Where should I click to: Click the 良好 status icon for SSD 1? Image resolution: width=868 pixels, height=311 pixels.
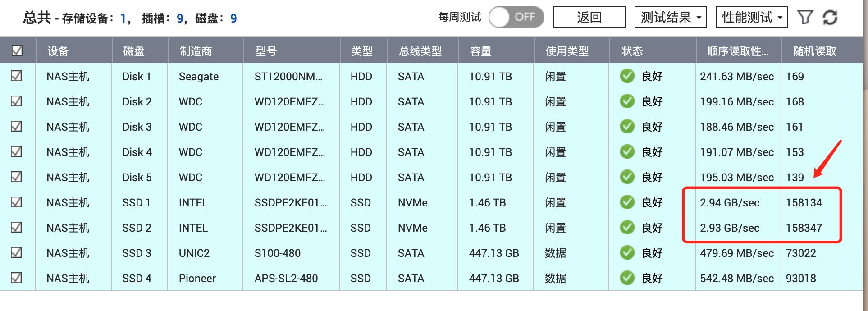pos(627,202)
